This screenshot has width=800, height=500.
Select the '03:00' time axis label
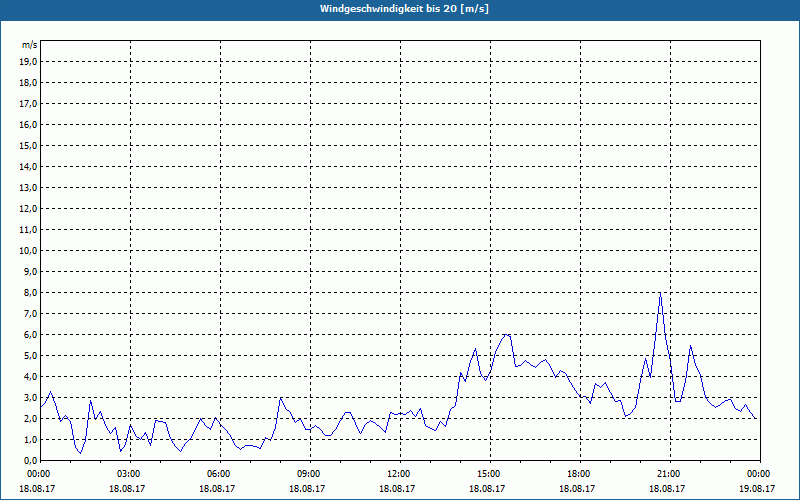pos(131,474)
